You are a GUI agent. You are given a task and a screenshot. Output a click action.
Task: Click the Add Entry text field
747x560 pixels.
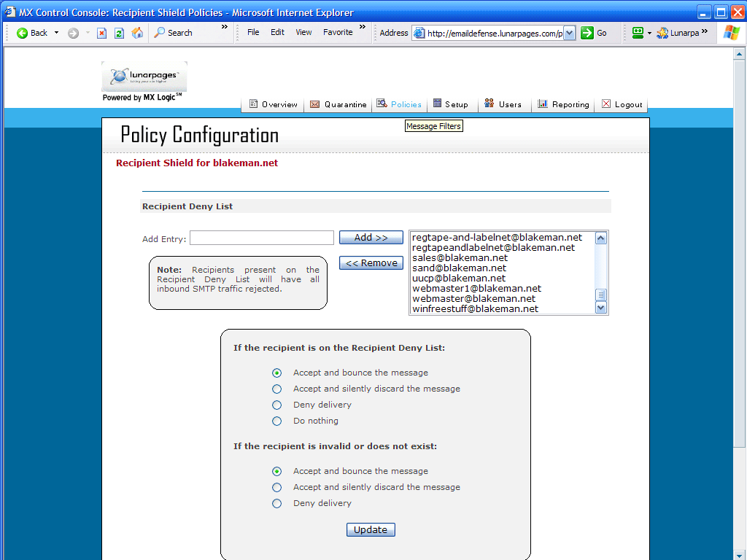(x=261, y=238)
